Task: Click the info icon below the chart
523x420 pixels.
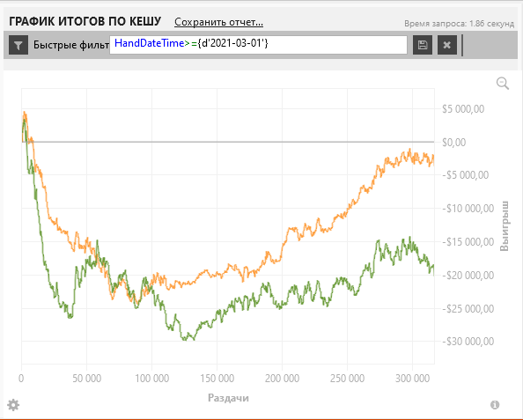Action: (x=495, y=405)
